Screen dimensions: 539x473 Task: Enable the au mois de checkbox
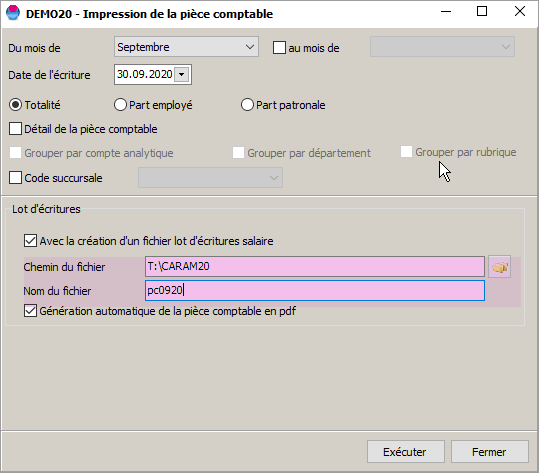click(x=279, y=47)
